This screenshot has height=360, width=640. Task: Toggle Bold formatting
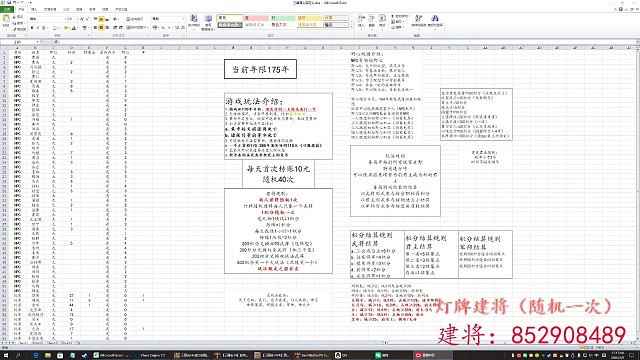(x=32, y=28)
